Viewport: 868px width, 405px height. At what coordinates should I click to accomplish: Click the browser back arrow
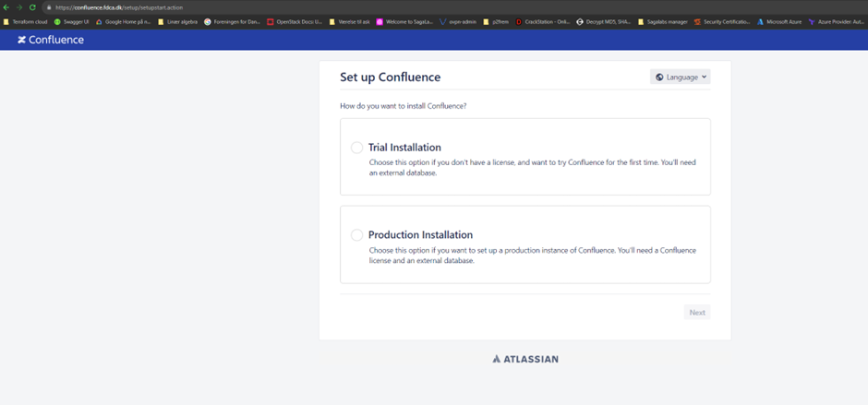coord(6,7)
